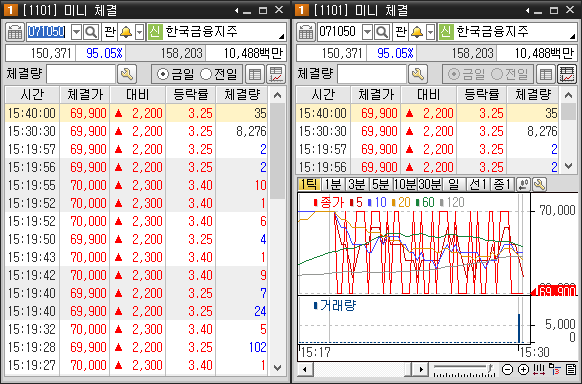Select the 일 chart period tab
The width and height of the screenshot is (582, 384).
click(454, 184)
